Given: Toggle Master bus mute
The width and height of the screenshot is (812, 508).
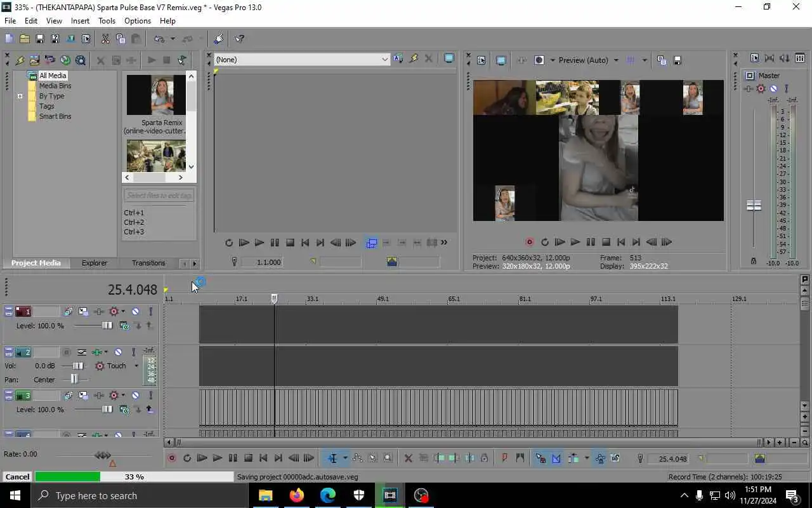Looking at the screenshot, I should tap(773, 89).
